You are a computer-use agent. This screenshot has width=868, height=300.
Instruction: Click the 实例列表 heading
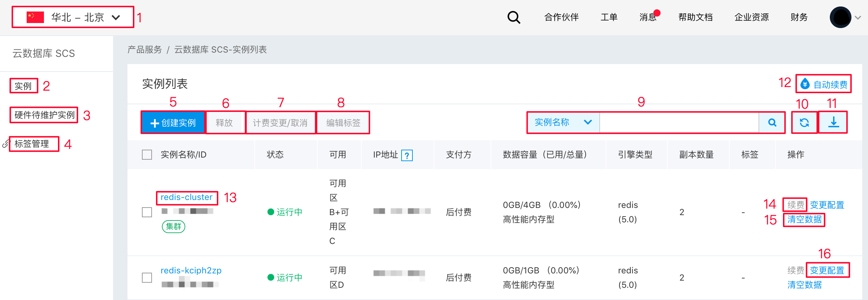click(165, 84)
